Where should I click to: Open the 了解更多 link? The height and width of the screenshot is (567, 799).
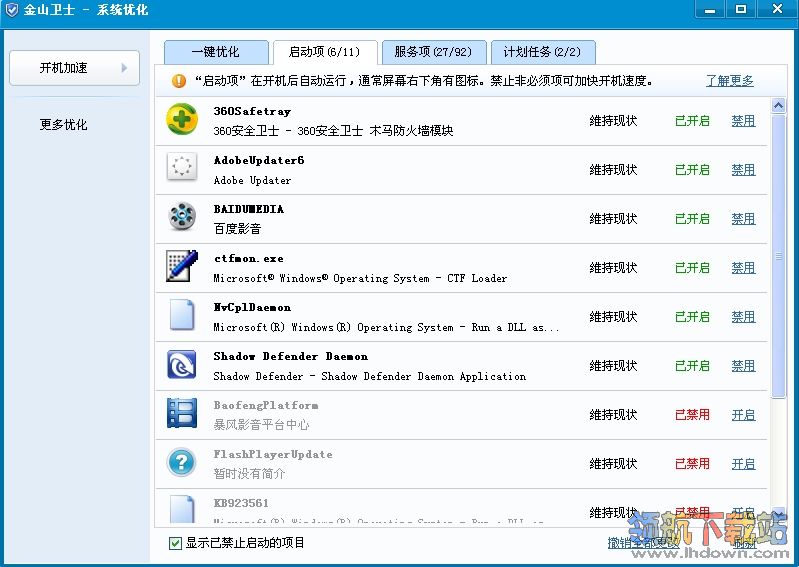pyautogui.click(x=730, y=80)
